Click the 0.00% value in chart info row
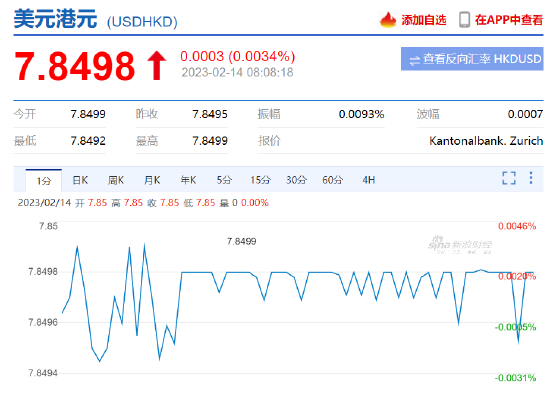 tap(255, 203)
